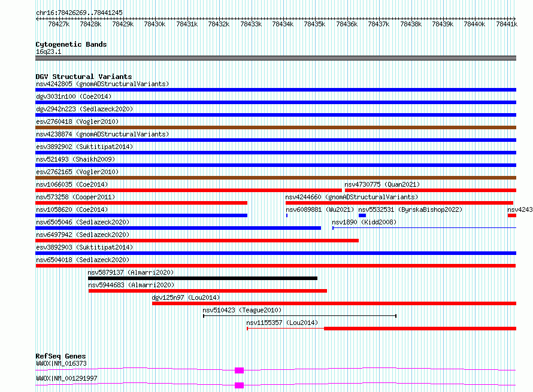Select the magenta exon of WWOX NM_001291997
The width and height of the screenshot is (533, 392).
(x=240, y=385)
